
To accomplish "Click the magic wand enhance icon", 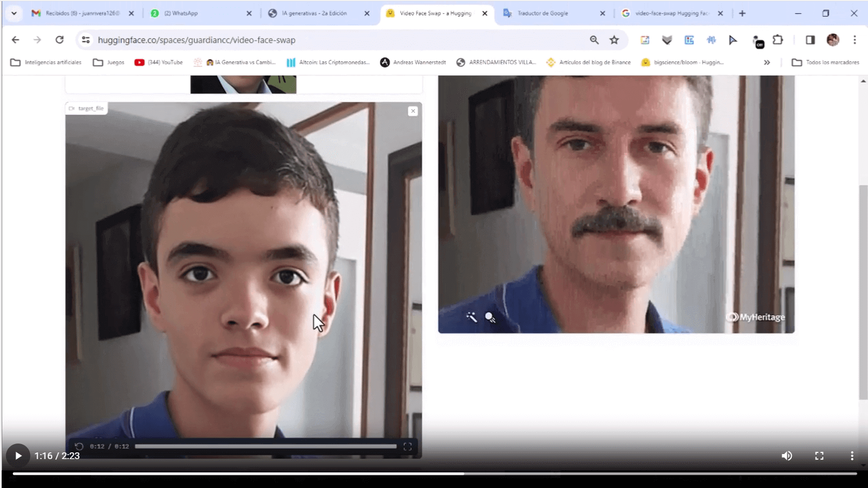I will (x=471, y=317).
